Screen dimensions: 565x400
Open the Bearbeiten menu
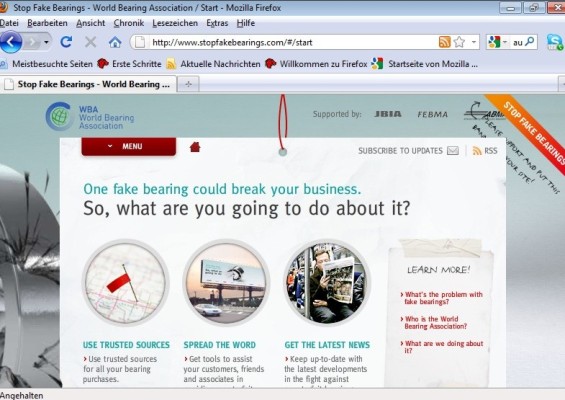47,23
